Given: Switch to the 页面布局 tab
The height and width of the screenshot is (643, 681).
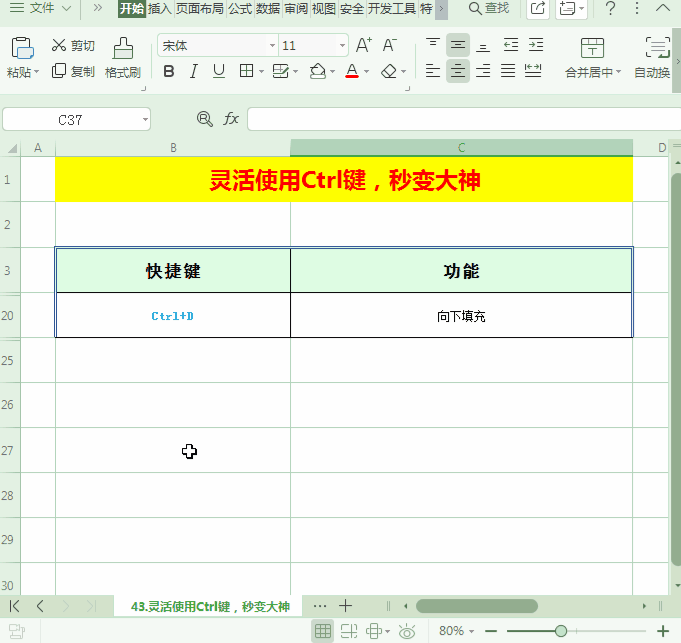Looking at the screenshot, I should click(x=200, y=8).
